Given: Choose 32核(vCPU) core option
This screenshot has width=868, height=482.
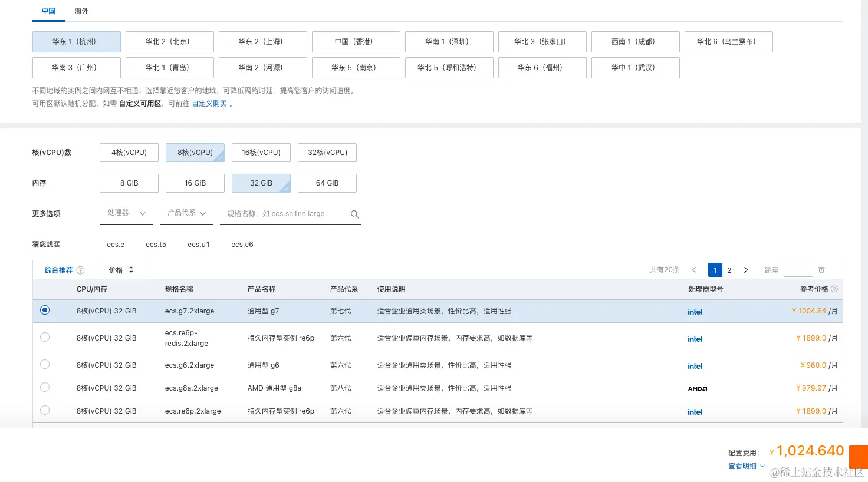Looking at the screenshot, I should pos(327,153).
